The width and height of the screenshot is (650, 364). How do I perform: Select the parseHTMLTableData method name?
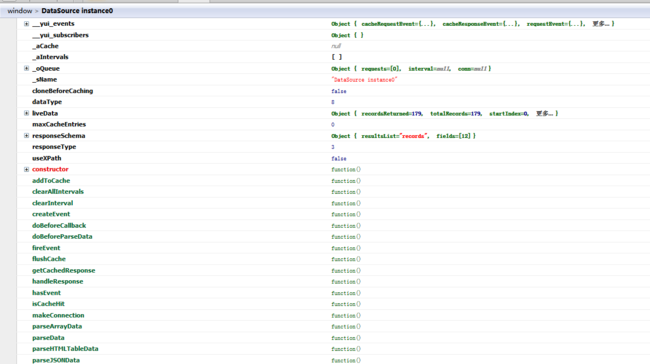65,349
